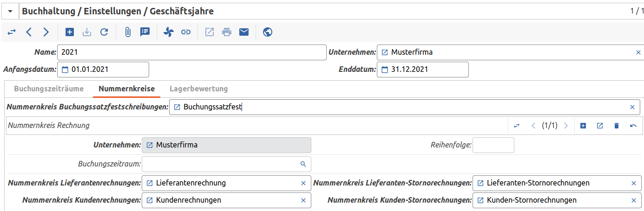644x211 pixels.
Task: Launch action using the fan icon
Action: (169, 32)
